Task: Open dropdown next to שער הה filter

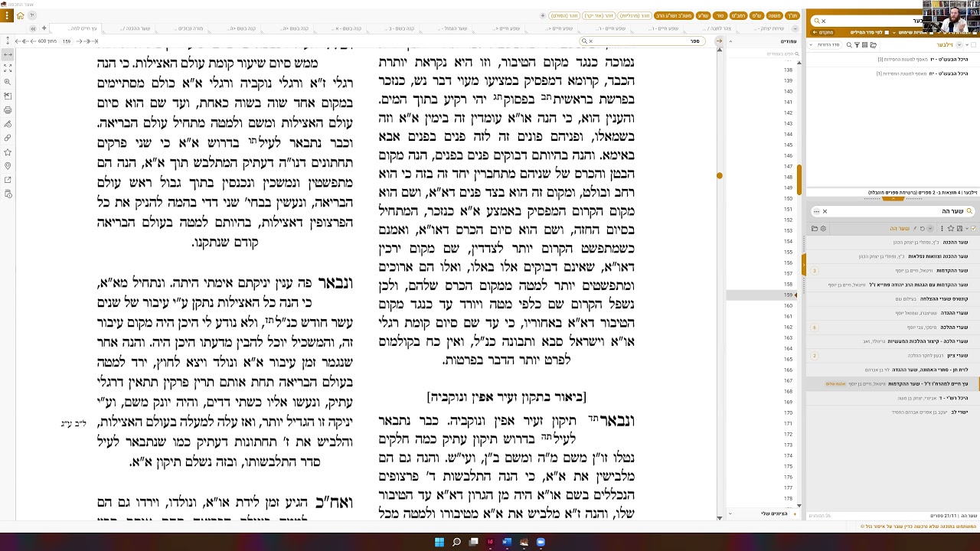Action: [x=930, y=228]
